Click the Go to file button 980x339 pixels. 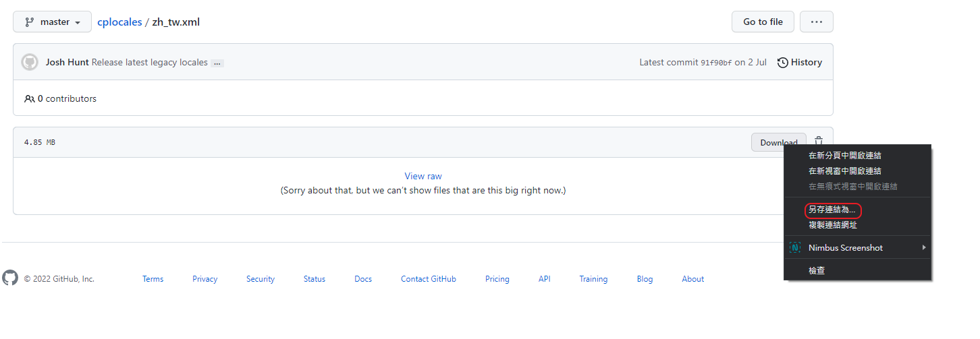pos(763,22)
